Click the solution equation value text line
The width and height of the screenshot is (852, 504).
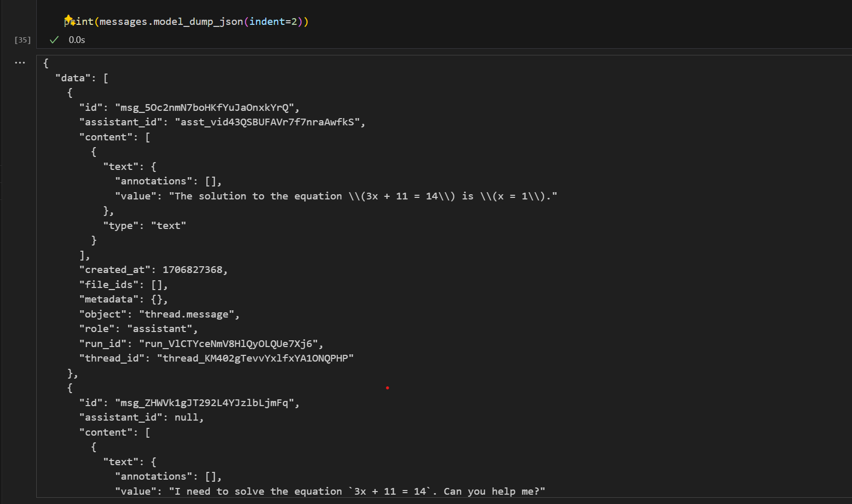pos(336,196)
